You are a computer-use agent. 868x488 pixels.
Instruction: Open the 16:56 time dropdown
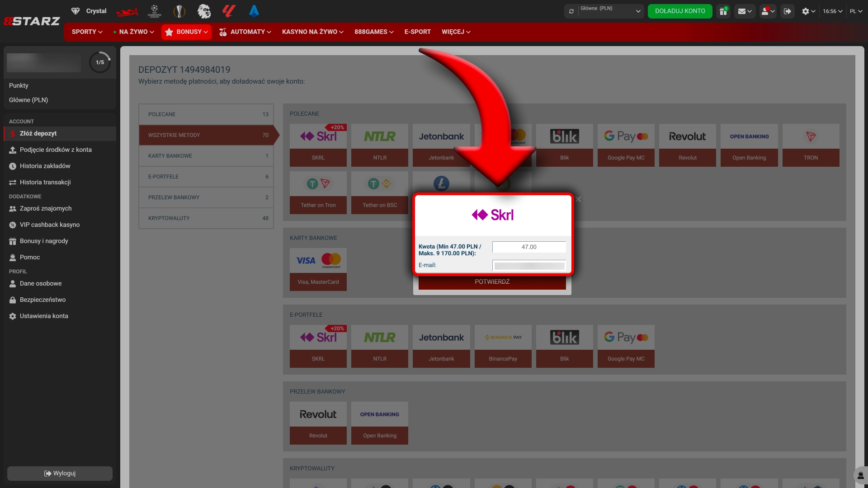[x=832, y=11]
